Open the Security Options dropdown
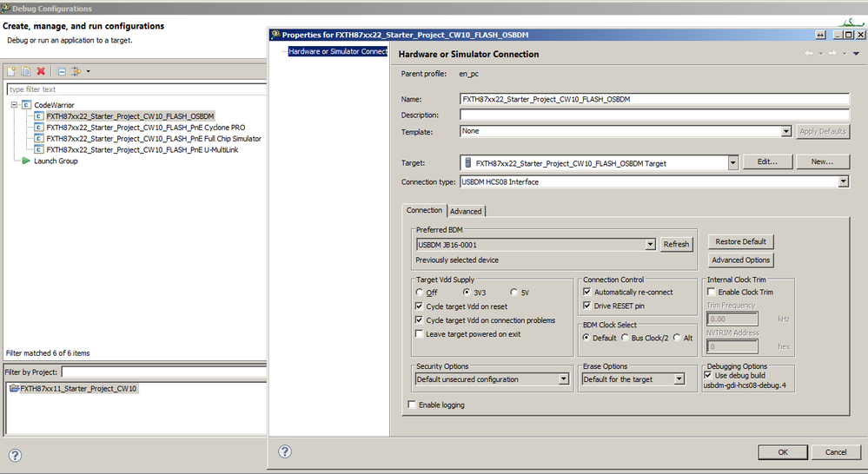The image size is (868, 474). (x=564, y=379)
